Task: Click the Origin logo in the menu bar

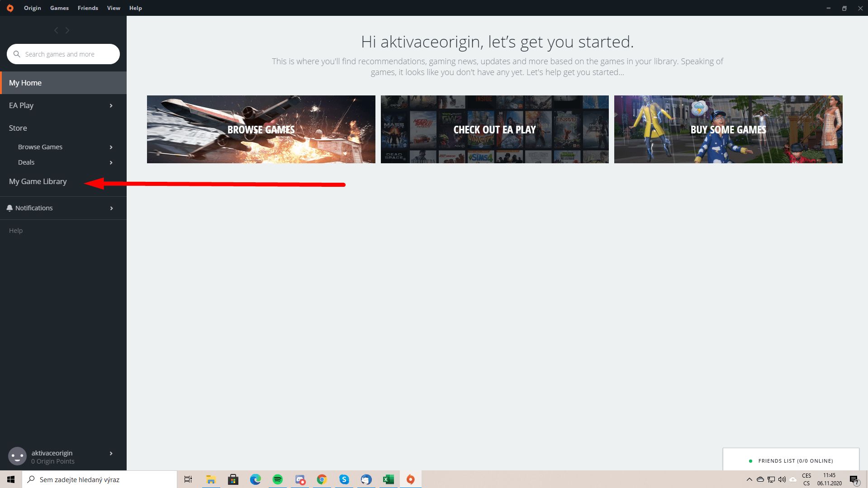Action: (x=10, y=8)
